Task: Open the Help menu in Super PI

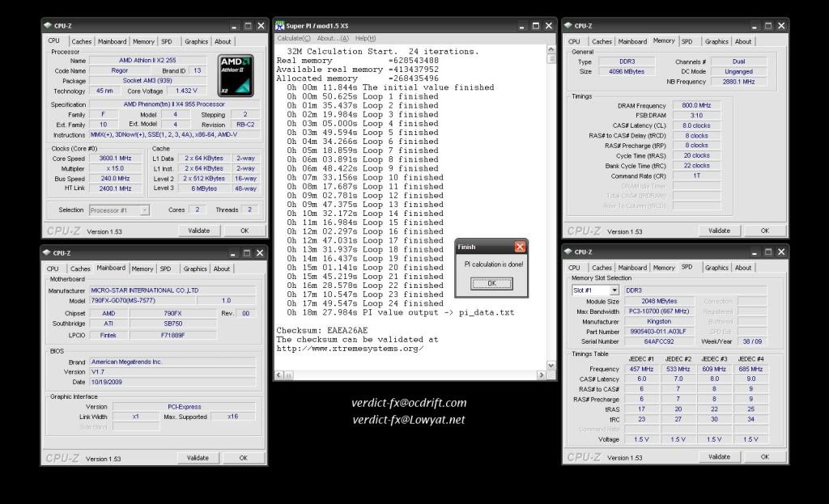Action: click(365, 38)
